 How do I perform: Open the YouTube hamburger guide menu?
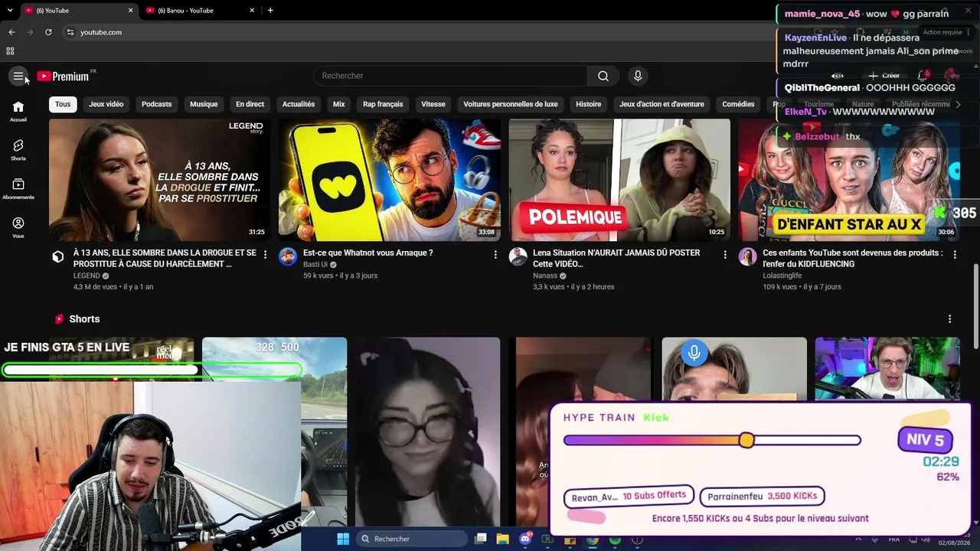point(18,76)
